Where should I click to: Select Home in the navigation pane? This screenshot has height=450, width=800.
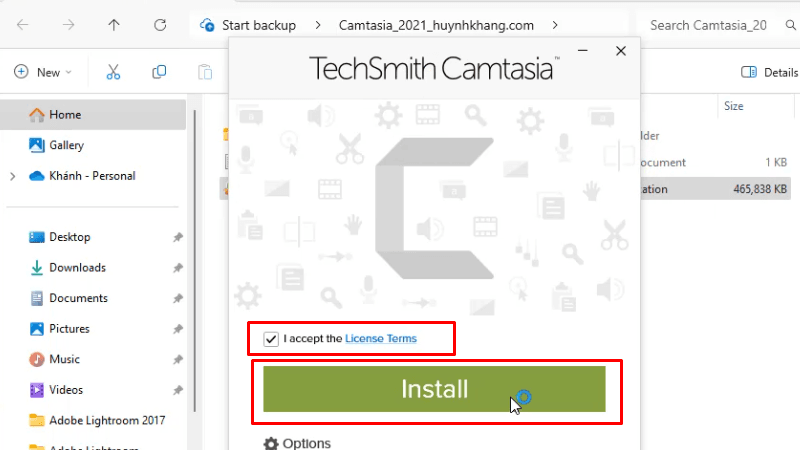coord(65,115)
